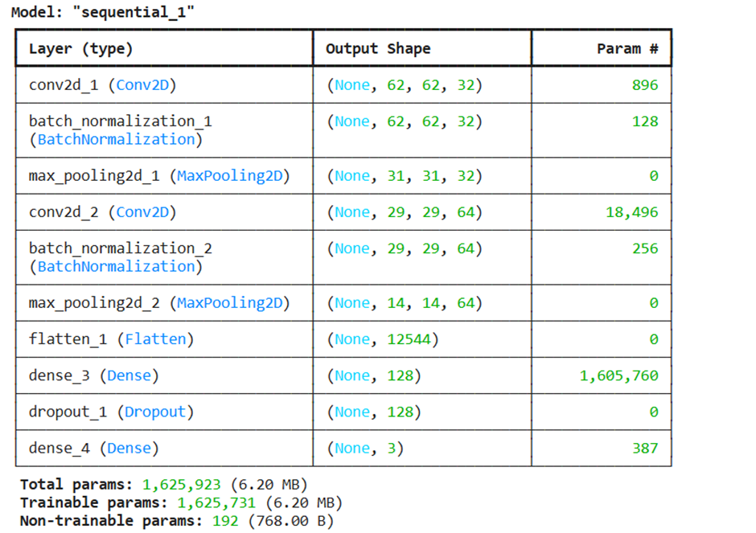Click the 387 param value of dense_4
The width and height of the screenshot is (756, 533).
[x=645, y=448]
